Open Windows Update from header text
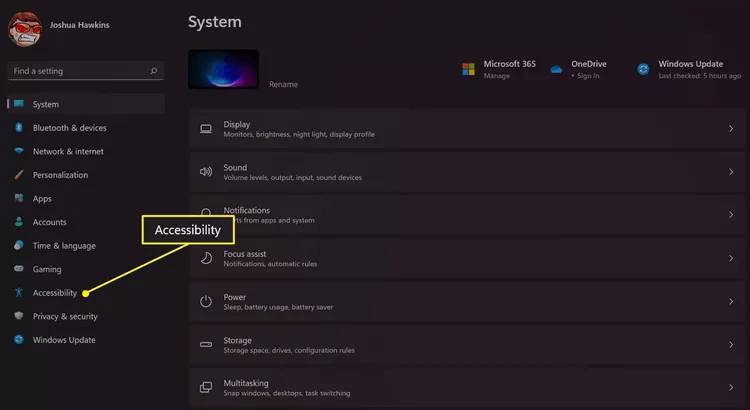This screenshot has width=750, height=410. (691, 64)
